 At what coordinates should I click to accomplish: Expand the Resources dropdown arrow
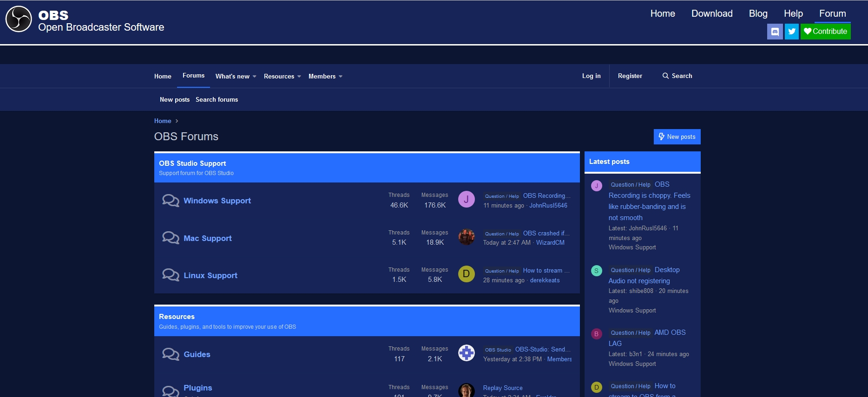click(299, 77)
